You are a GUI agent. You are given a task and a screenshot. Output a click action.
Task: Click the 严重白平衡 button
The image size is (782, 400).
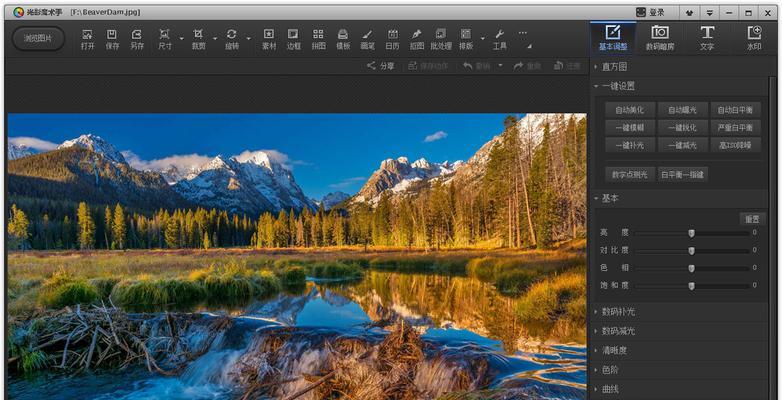(x=736, y=127)
